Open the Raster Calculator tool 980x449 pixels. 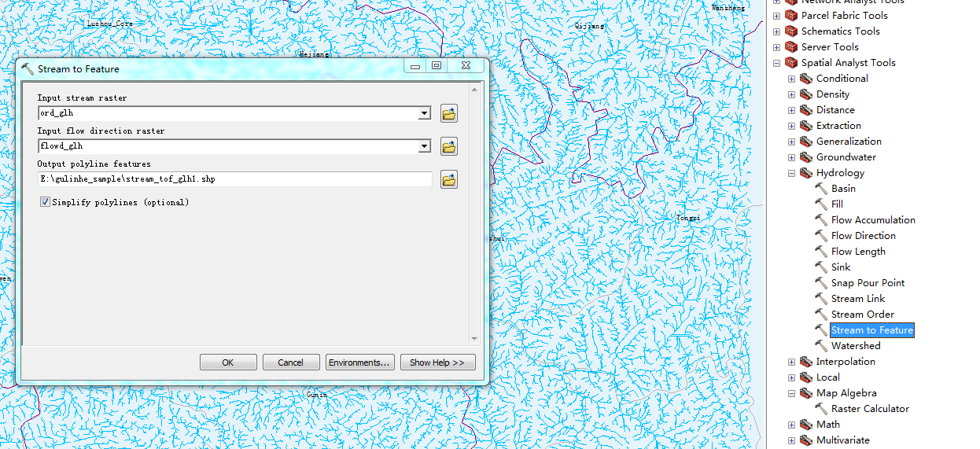coord(870,409)
